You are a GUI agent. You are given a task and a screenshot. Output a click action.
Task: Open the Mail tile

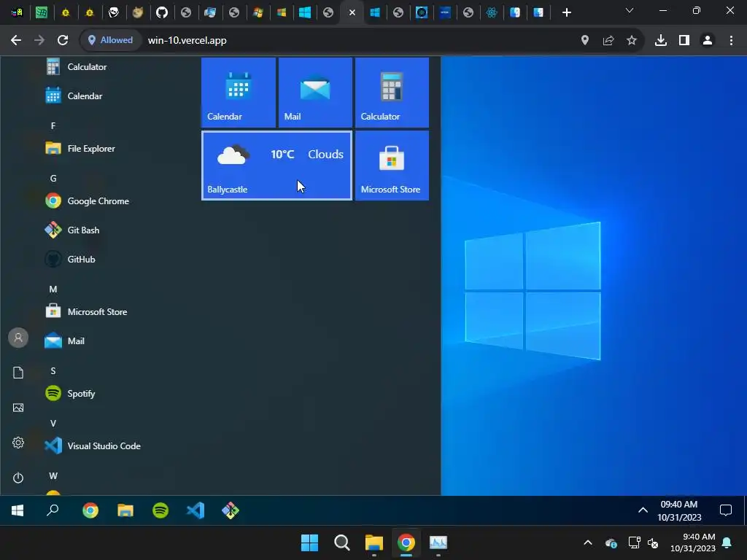[315, 93]
